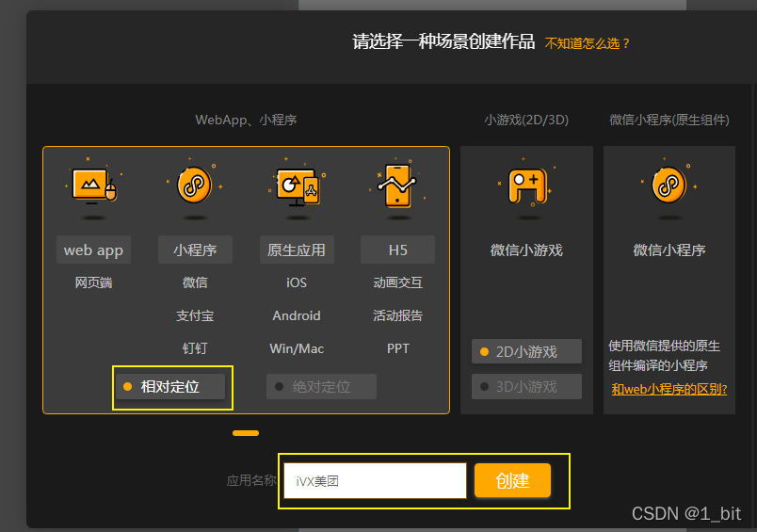
Task: Click the WebApp、小程序 category heading
Action: 246,120
